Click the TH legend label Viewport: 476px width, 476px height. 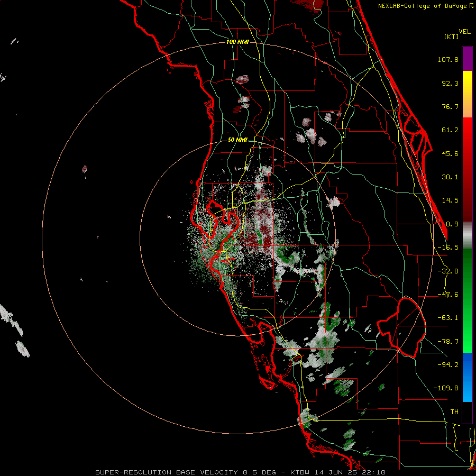coord(454,412)
